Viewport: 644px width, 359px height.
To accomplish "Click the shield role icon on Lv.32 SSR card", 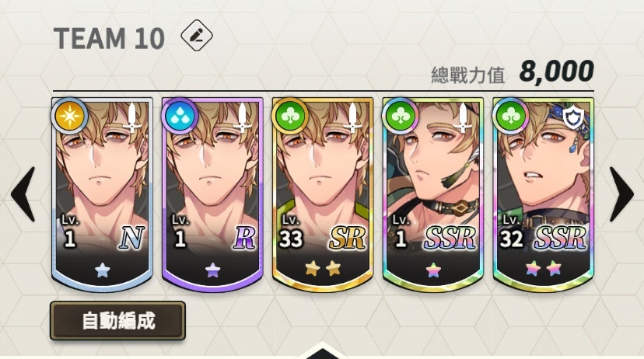I will (573, 118).
